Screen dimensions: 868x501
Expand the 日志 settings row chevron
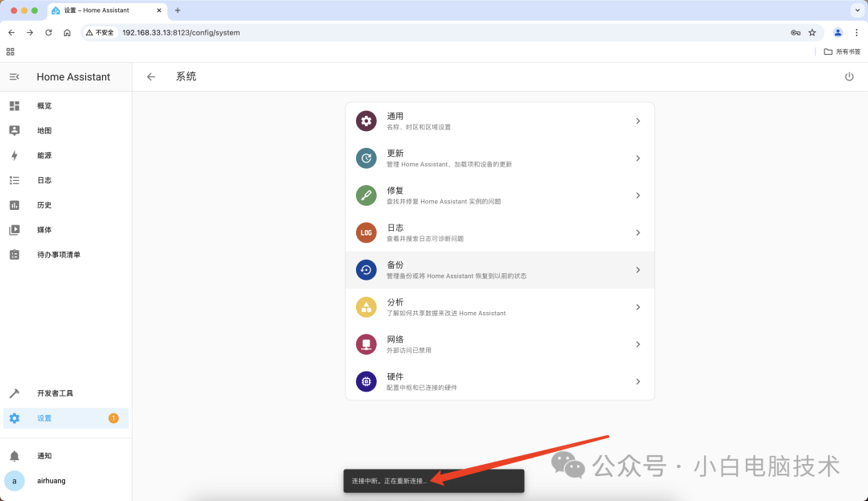[637, 232]
